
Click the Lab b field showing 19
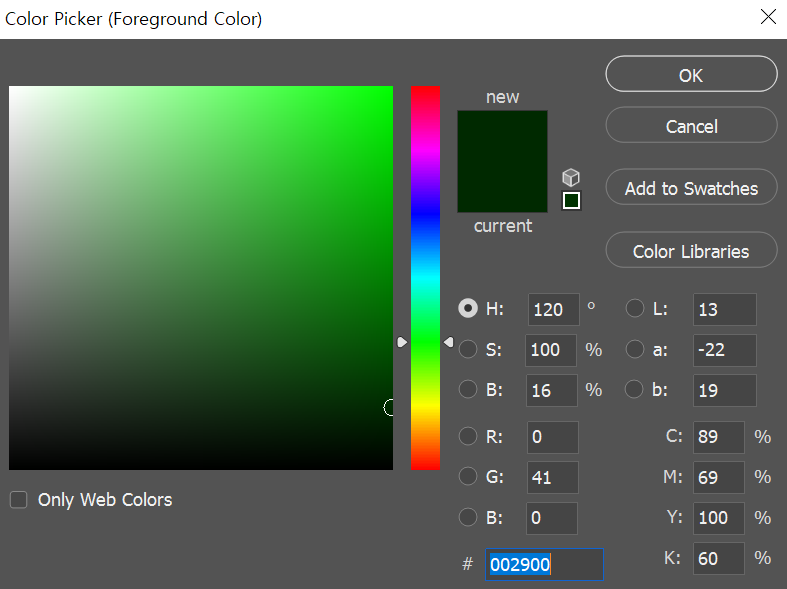click(x=725, y=390)
